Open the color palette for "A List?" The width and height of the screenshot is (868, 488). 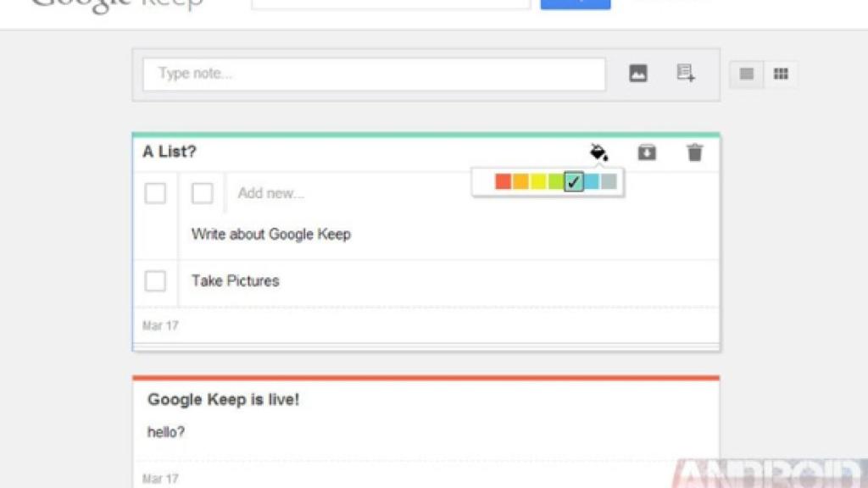[x=599, y=152]
